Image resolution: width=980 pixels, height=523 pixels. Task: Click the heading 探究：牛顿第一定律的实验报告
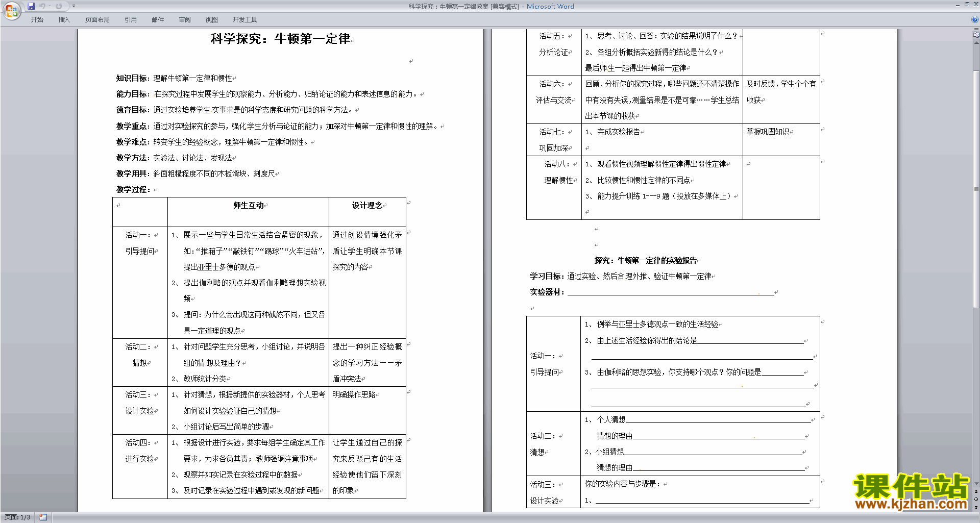tap(646, 260)
